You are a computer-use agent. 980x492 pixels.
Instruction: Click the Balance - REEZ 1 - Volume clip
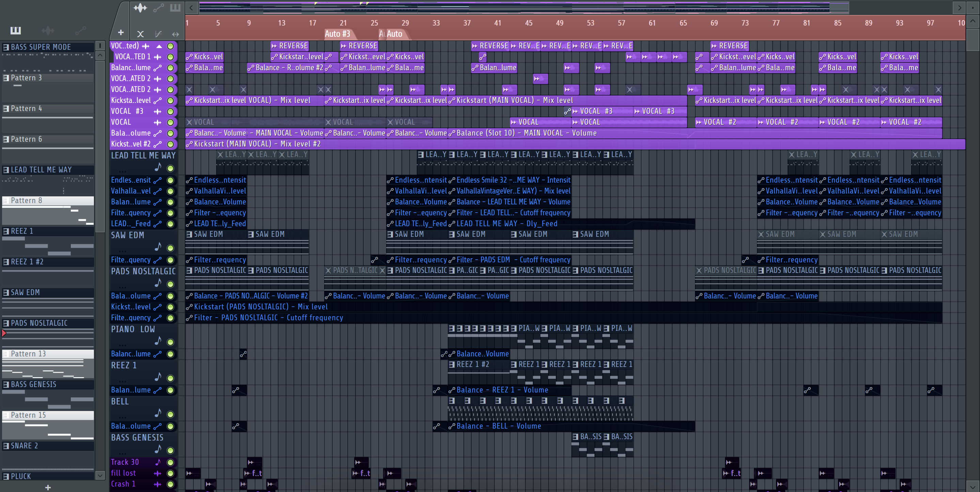[x=510, y=390]
